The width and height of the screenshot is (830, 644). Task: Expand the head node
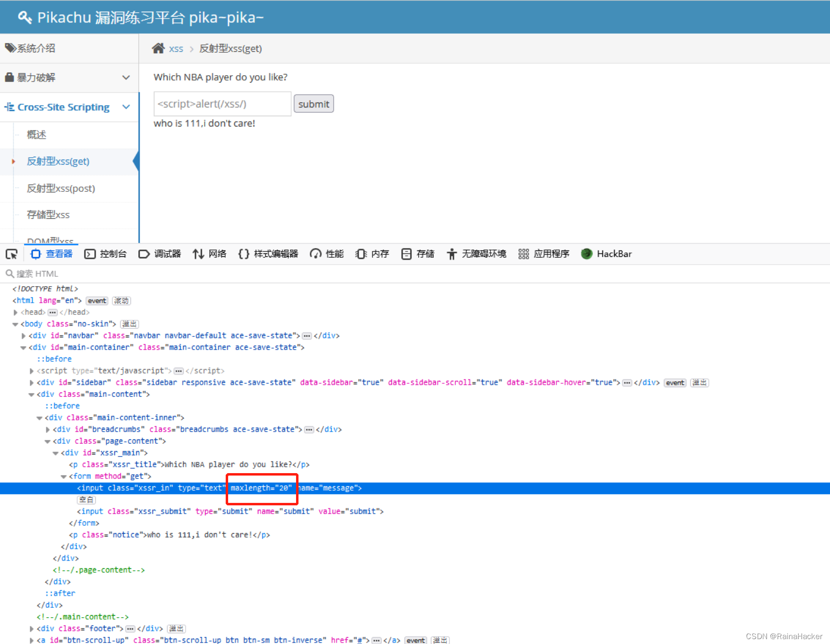point(16,312)
